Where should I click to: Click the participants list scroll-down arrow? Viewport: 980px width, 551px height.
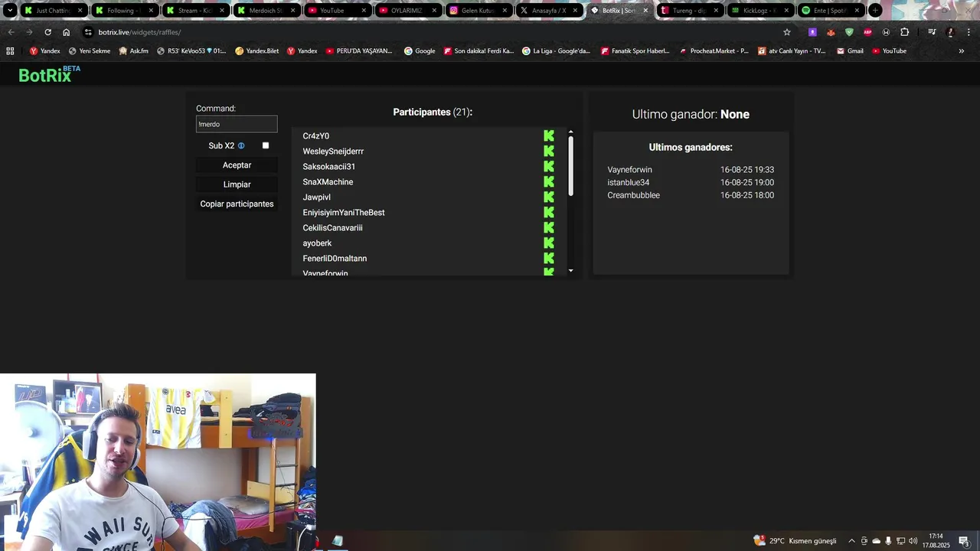pyautogui.click(x=570, y=271)
